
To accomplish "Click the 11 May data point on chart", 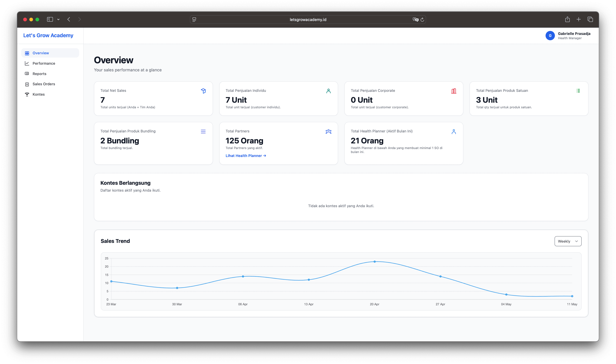I will [x=572, y=296].
